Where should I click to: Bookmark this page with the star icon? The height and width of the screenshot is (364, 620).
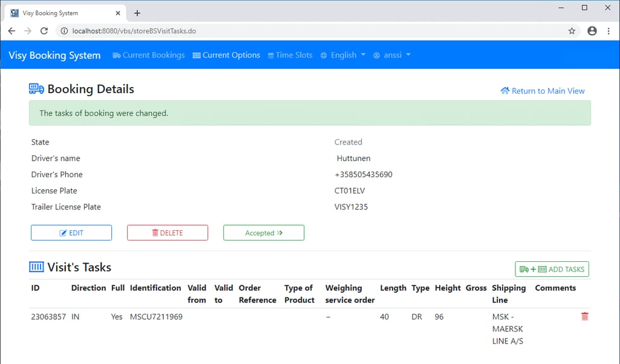click(572, 31)
